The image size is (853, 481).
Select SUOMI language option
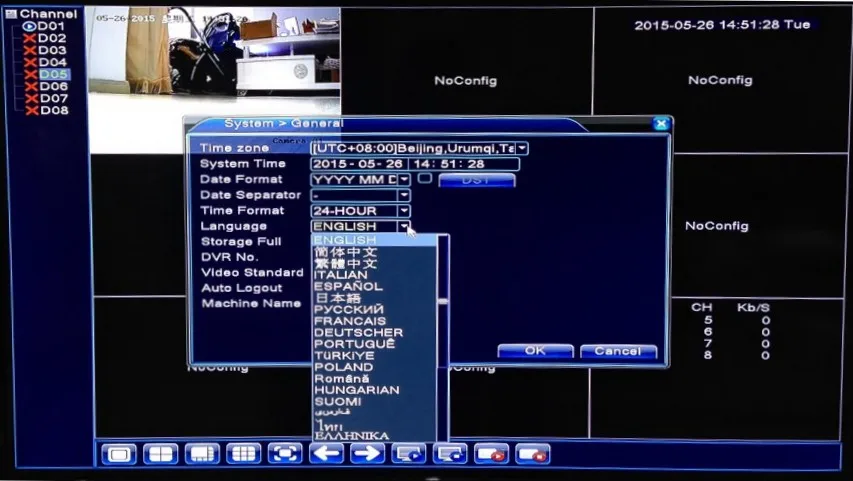374,401
